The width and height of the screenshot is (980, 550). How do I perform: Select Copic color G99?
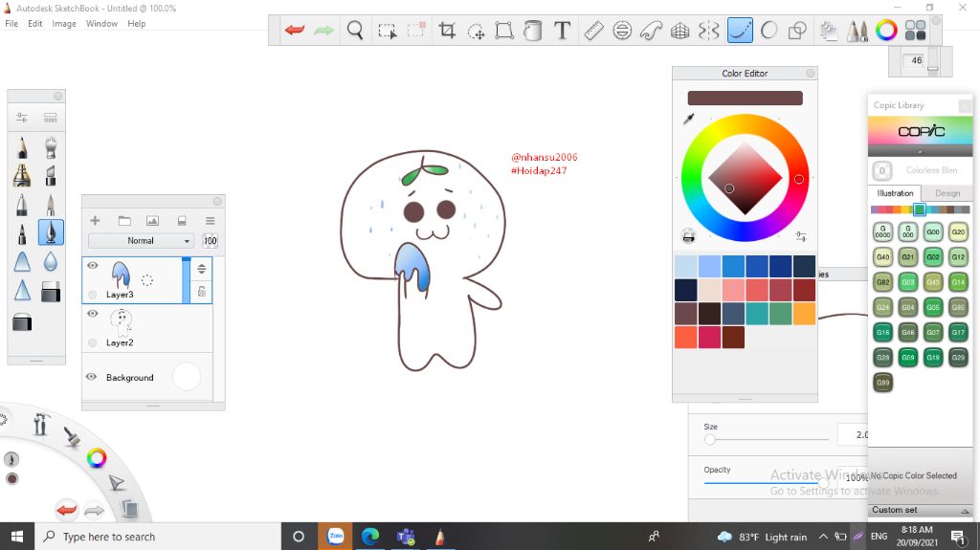[x=882, y=383]
